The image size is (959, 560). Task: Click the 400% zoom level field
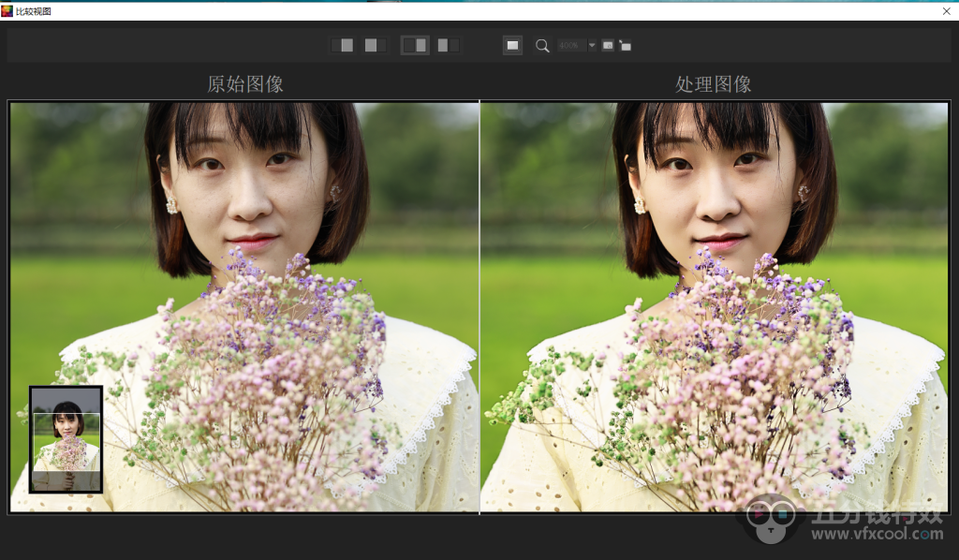pyautogui.click(x=571, y=45)
